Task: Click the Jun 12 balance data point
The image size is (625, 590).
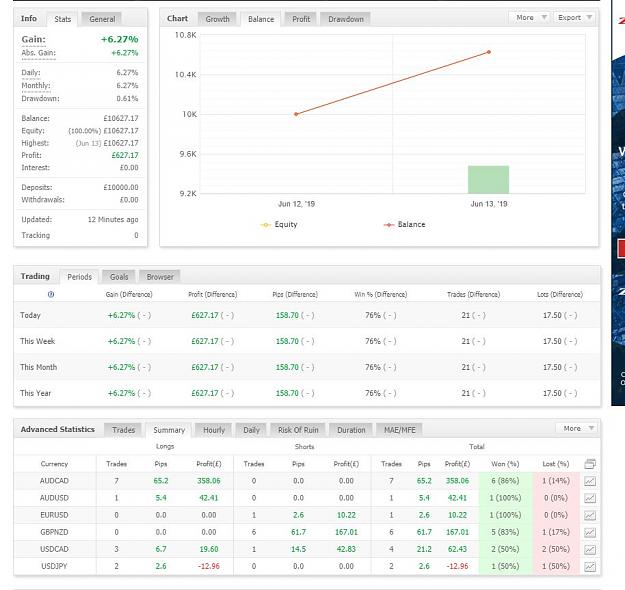Action: (296, 114)
